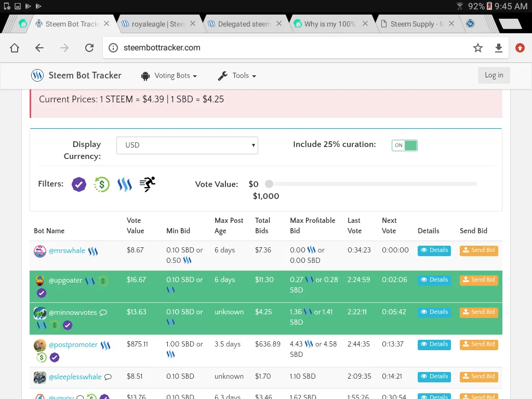Toggle the STEEM-accepted filter icon
Image resolution: width=532 pixels, height=399 pixels.
click(125, 184)
